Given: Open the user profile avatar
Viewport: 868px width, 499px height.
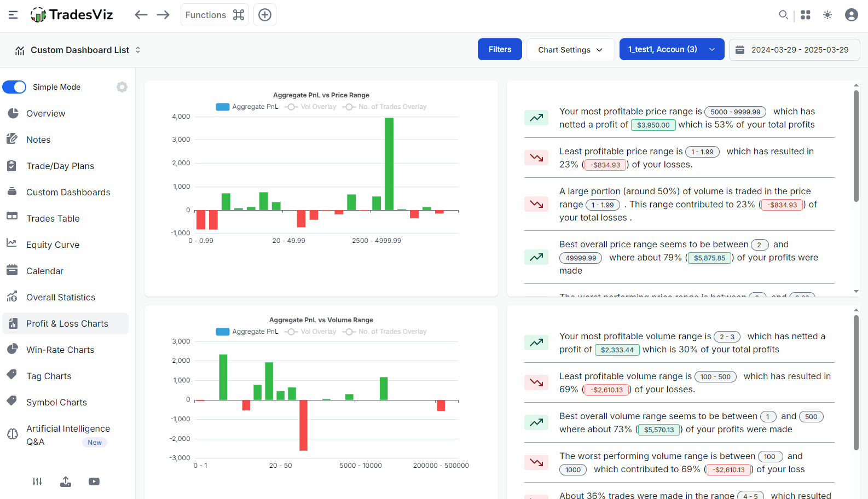Looking at the screenshot, I should click(x=851, y=15).
